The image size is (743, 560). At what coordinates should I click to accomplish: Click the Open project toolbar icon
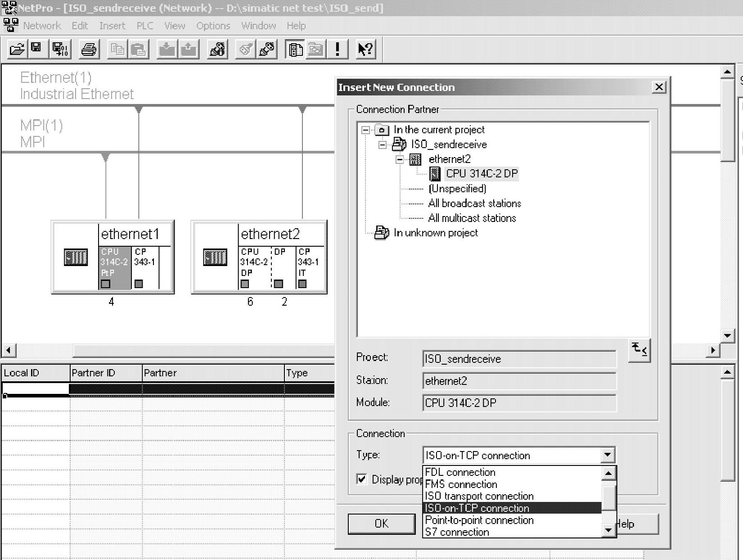point(17,49)
